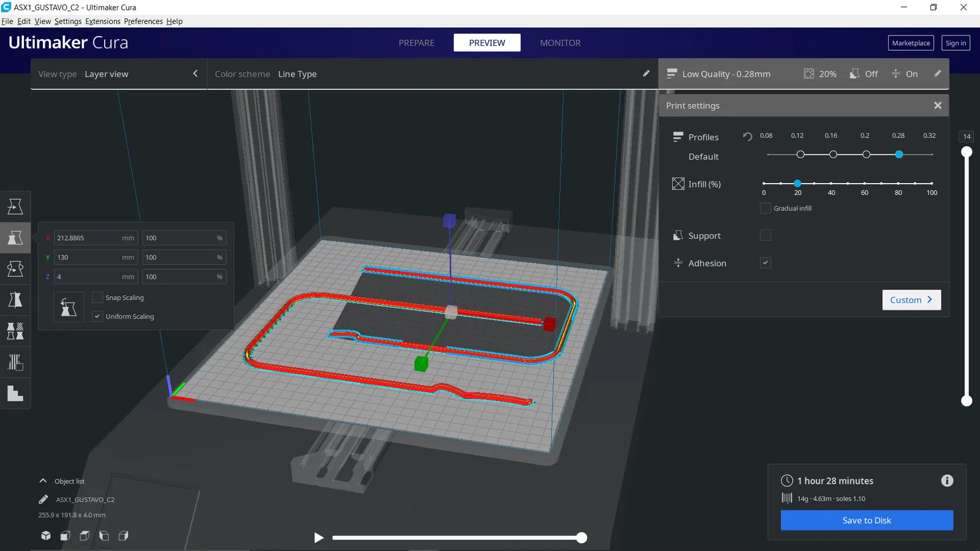Switch to left side view icon
The width and height of the screenshot is (980, 551).
(104, 536)
